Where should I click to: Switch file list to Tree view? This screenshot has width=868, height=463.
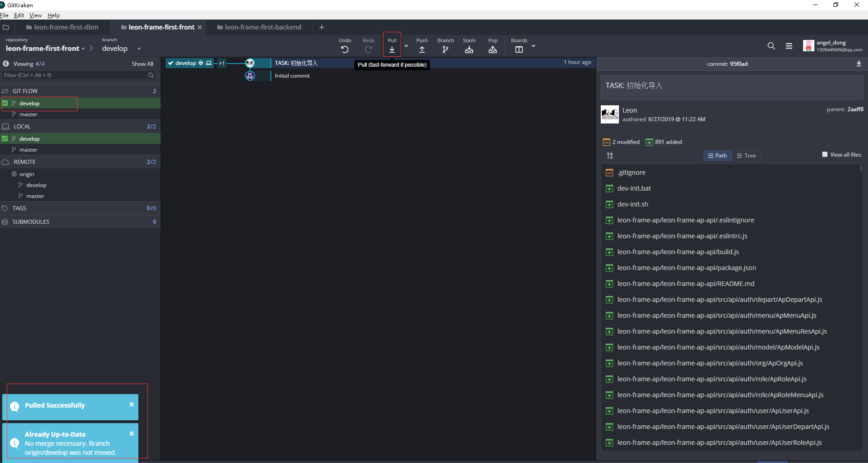tap(746, 156)
